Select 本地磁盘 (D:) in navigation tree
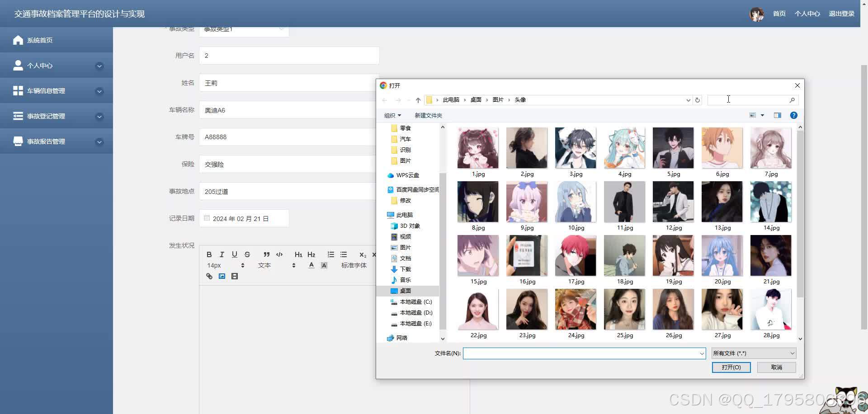 416,312
